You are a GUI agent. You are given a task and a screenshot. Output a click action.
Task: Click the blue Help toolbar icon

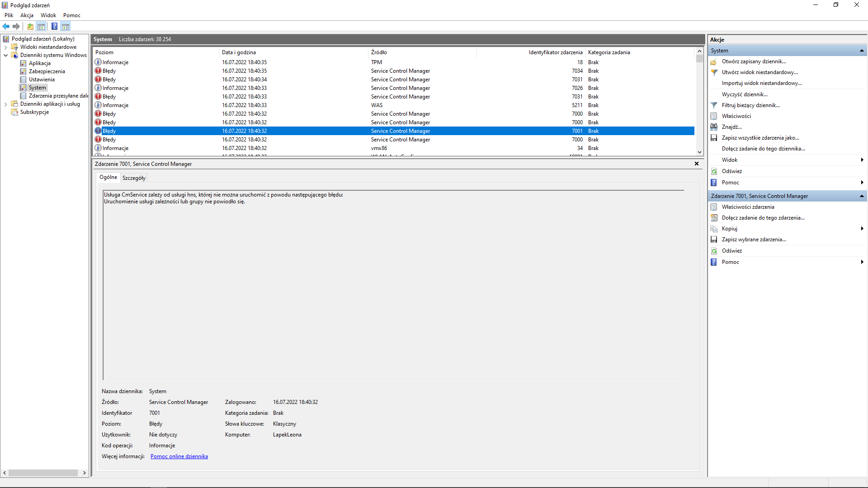(x=54, y=27)
